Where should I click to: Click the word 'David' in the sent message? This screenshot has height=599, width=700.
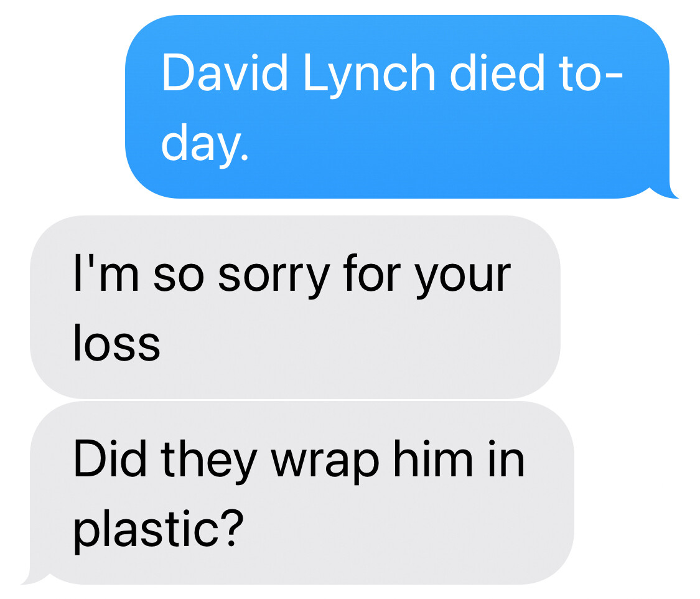tap(225, 73)
